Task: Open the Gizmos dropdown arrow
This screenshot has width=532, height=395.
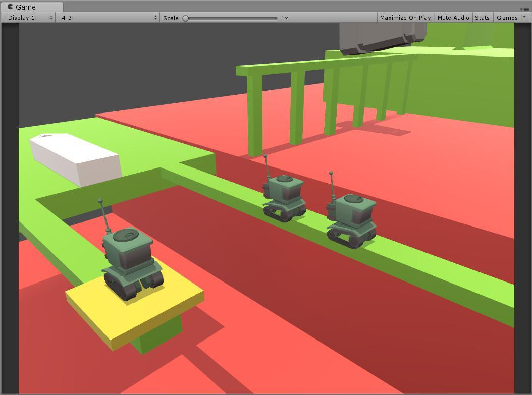Action: [524, 17]
